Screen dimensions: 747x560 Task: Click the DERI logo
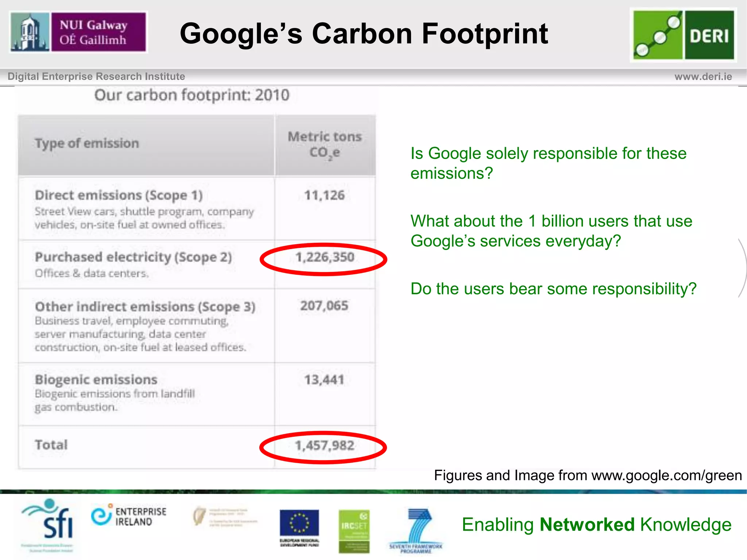683,35
